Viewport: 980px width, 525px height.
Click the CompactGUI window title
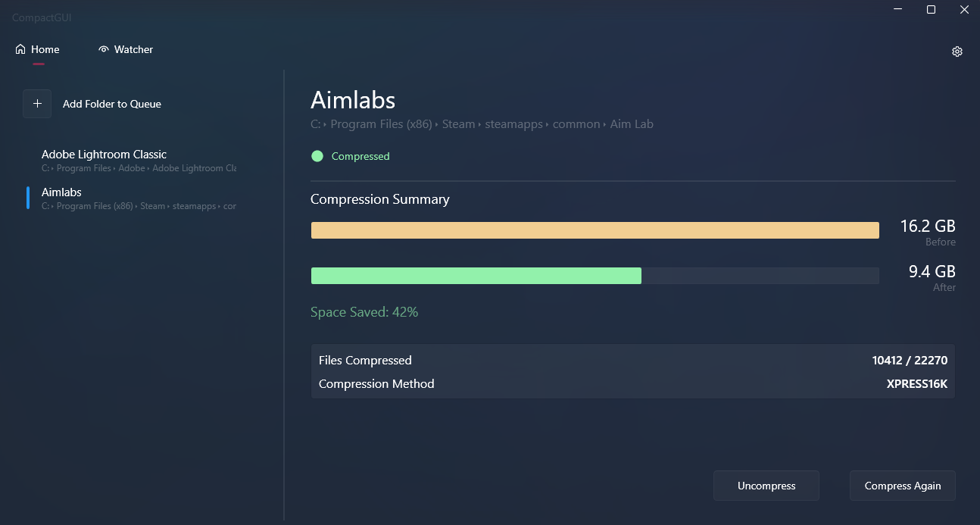coord(42,17)
